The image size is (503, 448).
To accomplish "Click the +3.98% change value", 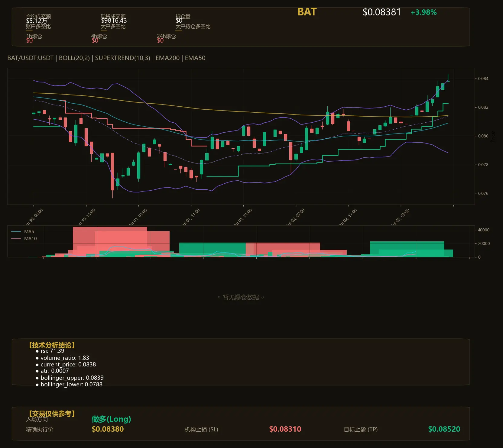I will click(423, 12).
